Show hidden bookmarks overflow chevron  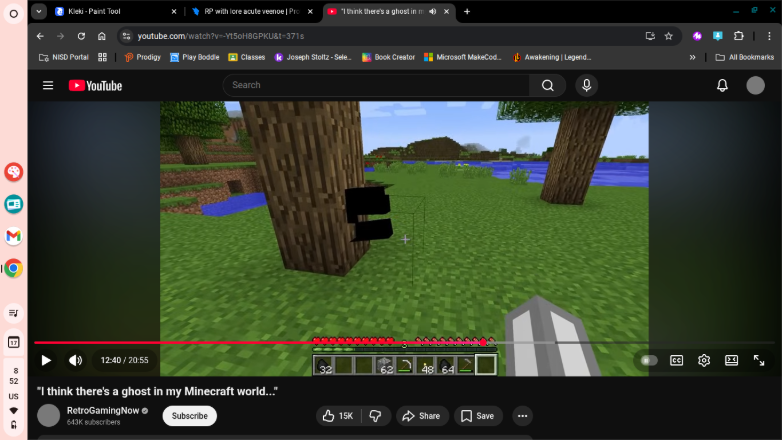point(693,57)
